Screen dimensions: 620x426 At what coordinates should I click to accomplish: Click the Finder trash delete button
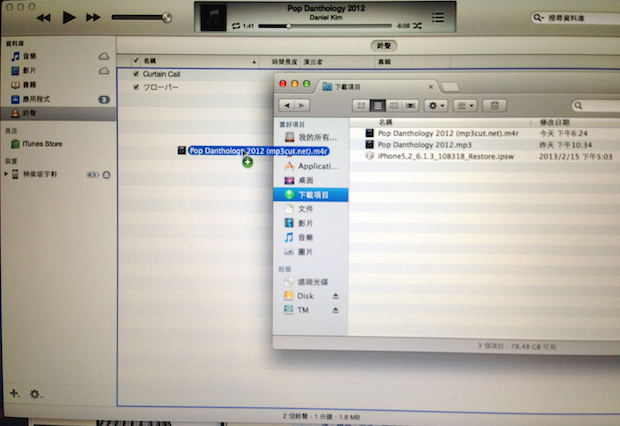(494, 106)
